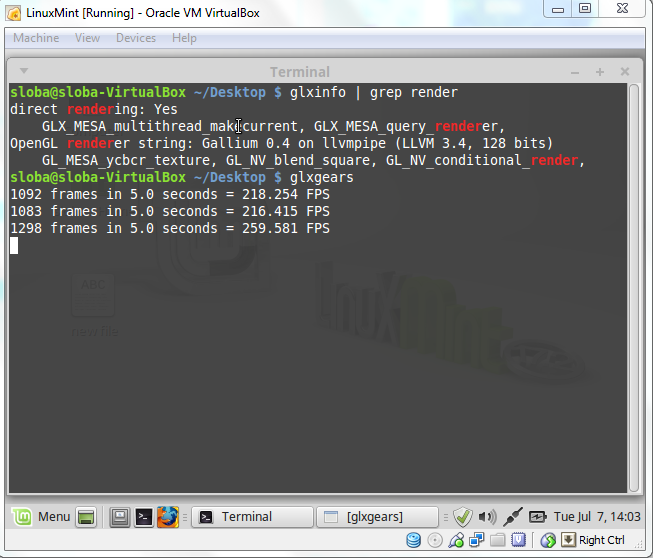Click the VirtualBox window resize grip corner
Screen dimensions: 653x558
pos(638,543)
